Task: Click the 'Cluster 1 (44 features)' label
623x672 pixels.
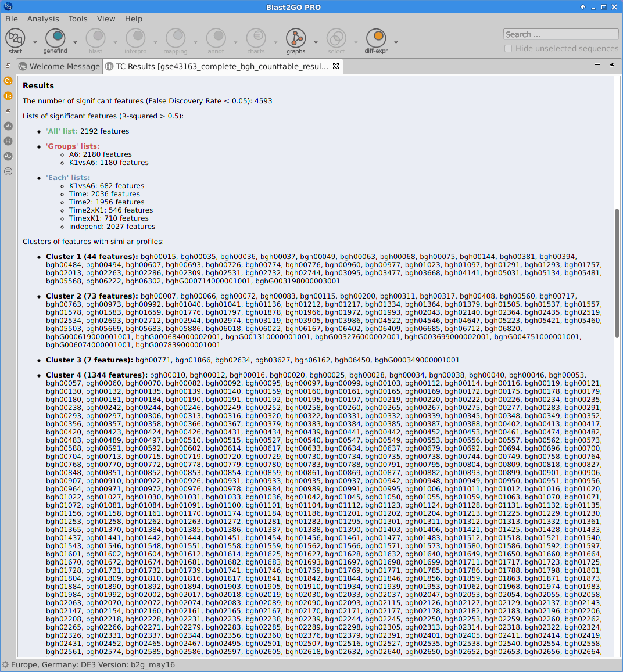Action: coord(92,257)
